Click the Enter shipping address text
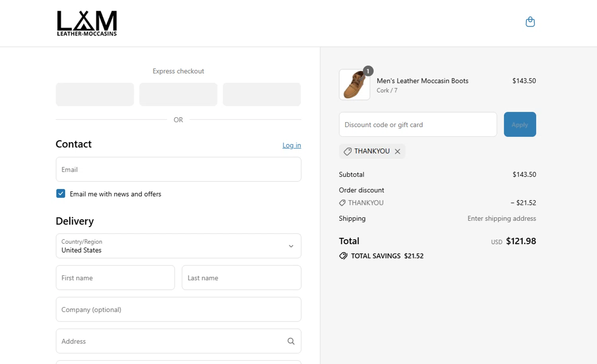The image size is (597, 364). (502, 218)
